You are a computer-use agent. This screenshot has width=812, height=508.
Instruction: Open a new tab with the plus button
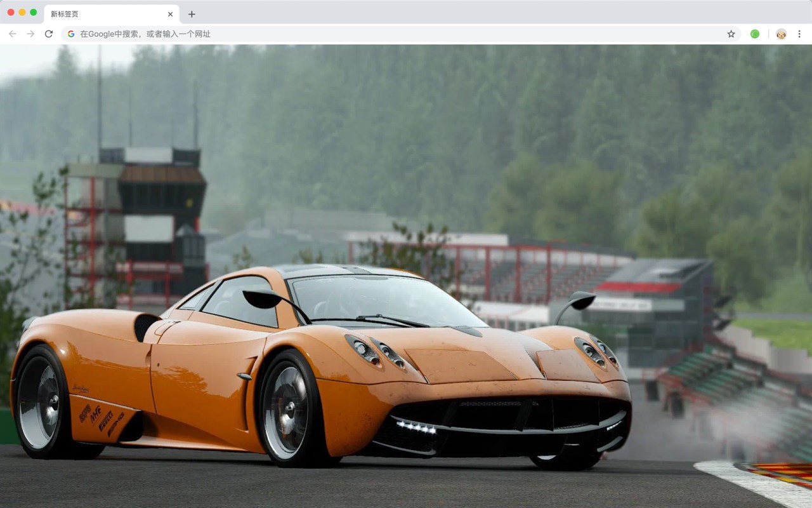[x=192, y=14]
